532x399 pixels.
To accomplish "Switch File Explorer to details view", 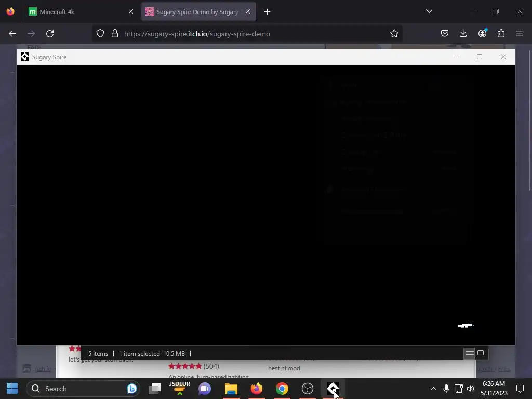I will click(469, 353).
